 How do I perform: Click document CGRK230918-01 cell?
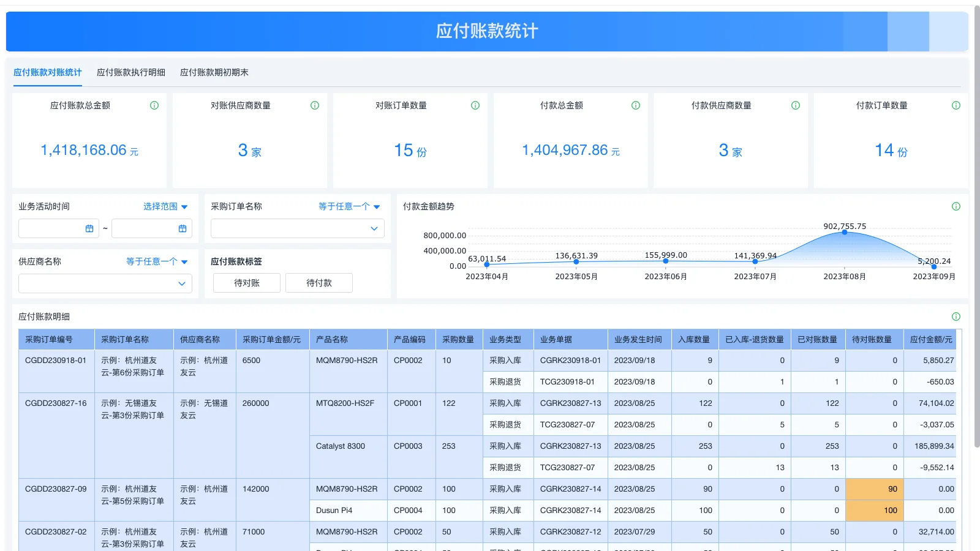point(570,361)
